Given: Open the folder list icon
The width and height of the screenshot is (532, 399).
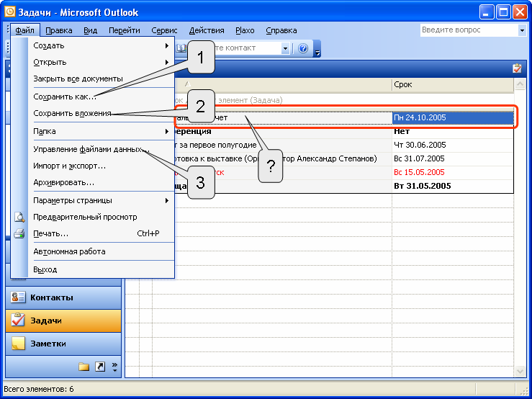Looking at the screenshot, I should point(84,367).
